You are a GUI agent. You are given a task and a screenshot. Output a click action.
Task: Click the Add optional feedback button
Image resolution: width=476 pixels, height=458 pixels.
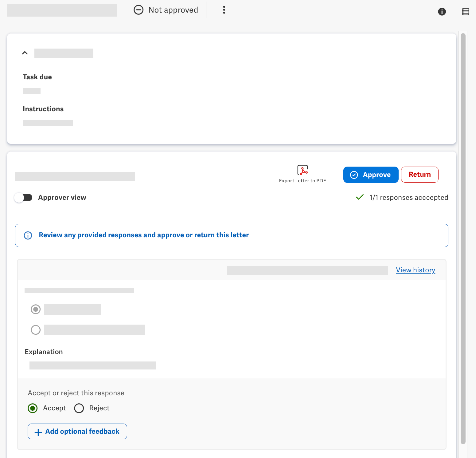[77, 431]
